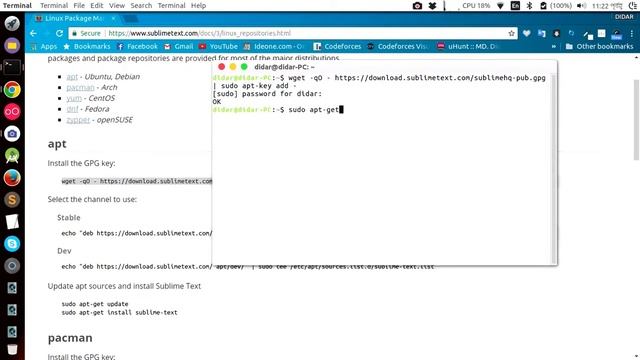
Task: Open the volume indicator
Action: (x=582, y=6)
